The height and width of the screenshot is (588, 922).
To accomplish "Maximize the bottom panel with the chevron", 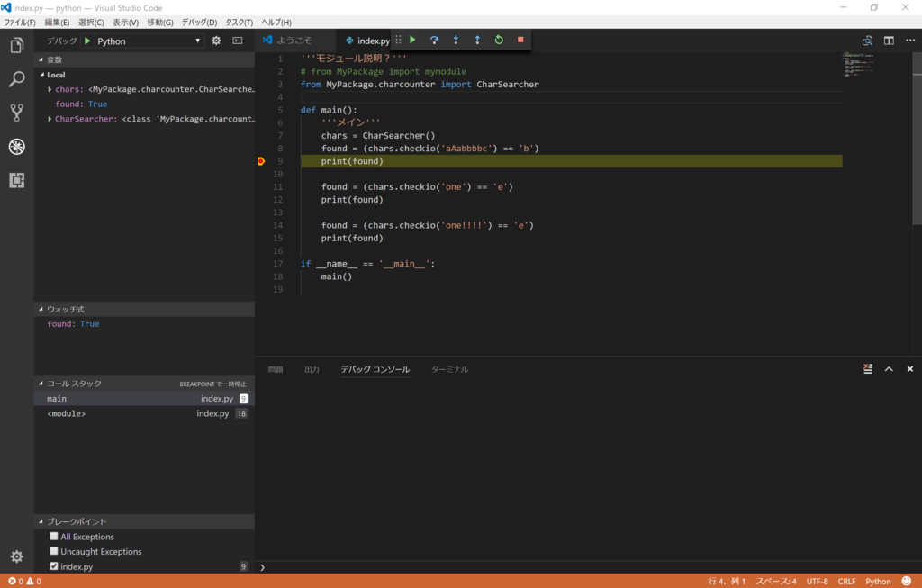I will 889,368.
